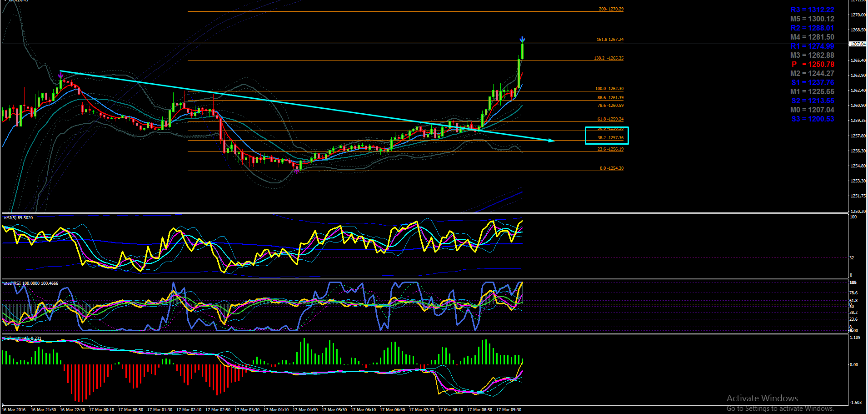Screen dimensions: 868x414
Task: Click the 'R3 = 1312.22' pivot label
Action: click(x=812, y=10)
